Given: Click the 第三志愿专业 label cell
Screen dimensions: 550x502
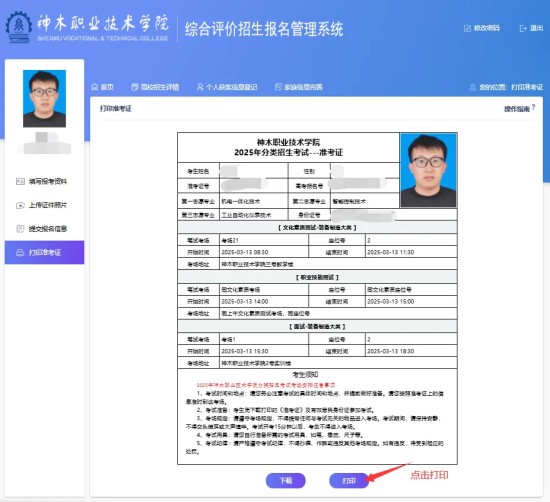Looking at the screenshot, I should point(199,215).
